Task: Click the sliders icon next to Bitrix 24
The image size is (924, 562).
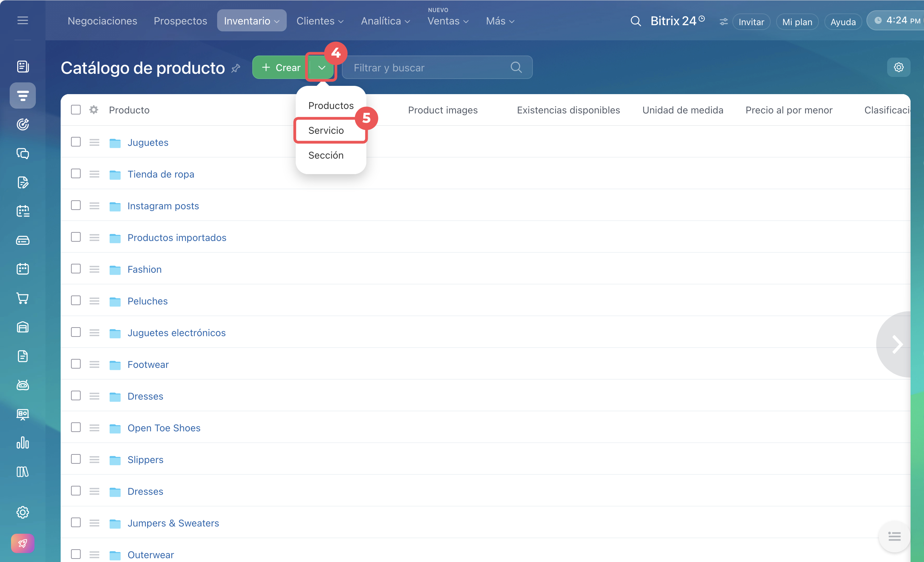Action: pos(723,22)
